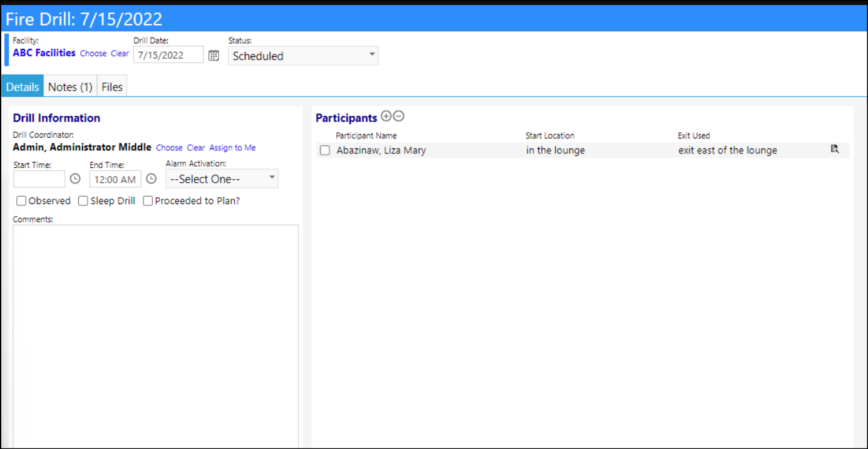Click inside the Comments text area
Viewport: 868px width, 449px height.
(x=155, y=336)
